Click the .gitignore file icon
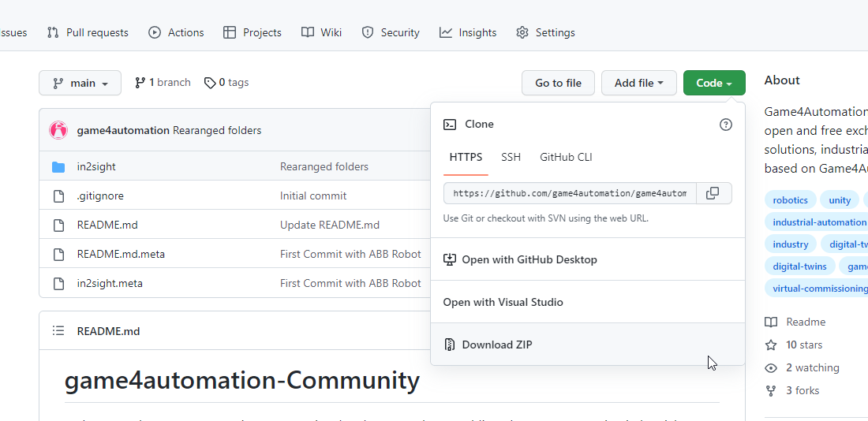868x421 pixels. coord(58,196)
